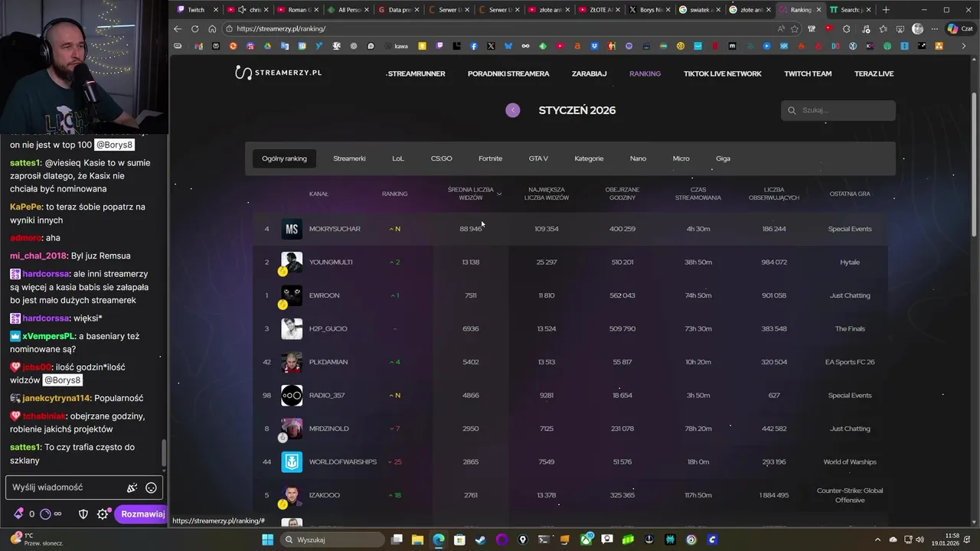Open TikTok Live Network in navigation
980x551 pixels.
pos(722,73)
